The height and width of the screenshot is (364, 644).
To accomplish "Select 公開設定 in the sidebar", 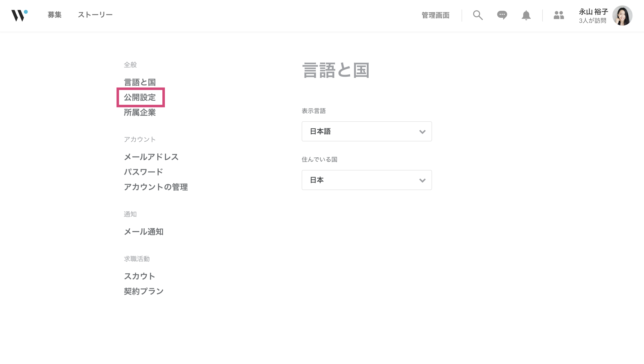I will 140,97.
